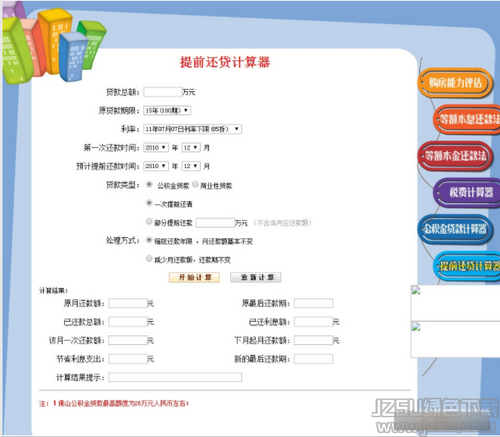Click the 计算结果 section label
Screen dimensions: 500x437
coord(53,291)
